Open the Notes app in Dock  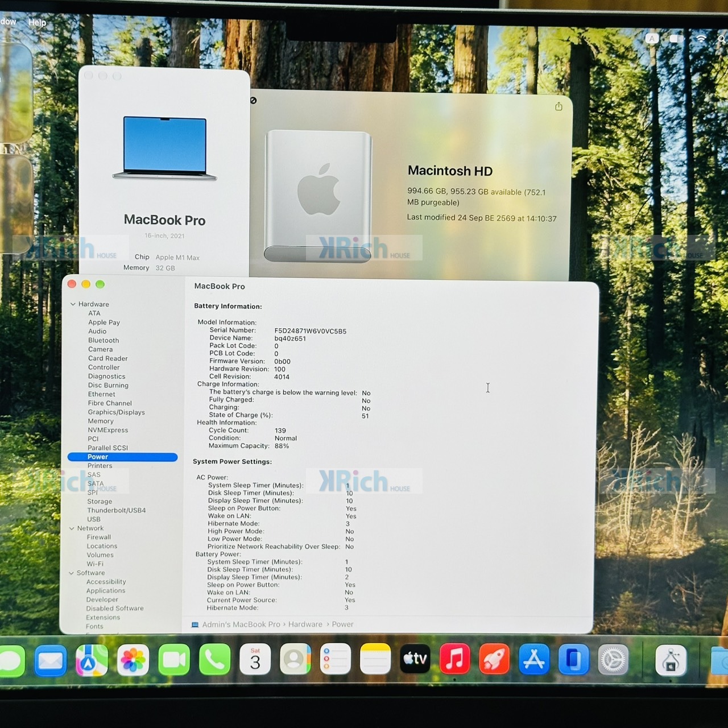375,660
